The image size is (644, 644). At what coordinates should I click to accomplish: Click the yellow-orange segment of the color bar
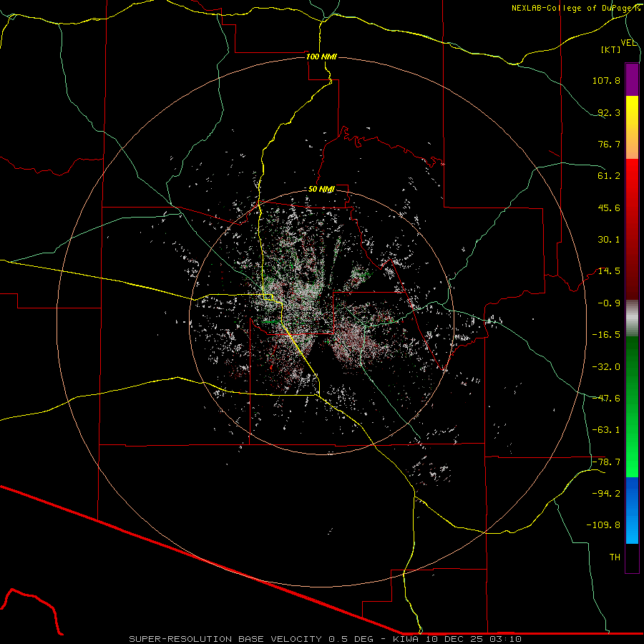pos(632,127)
